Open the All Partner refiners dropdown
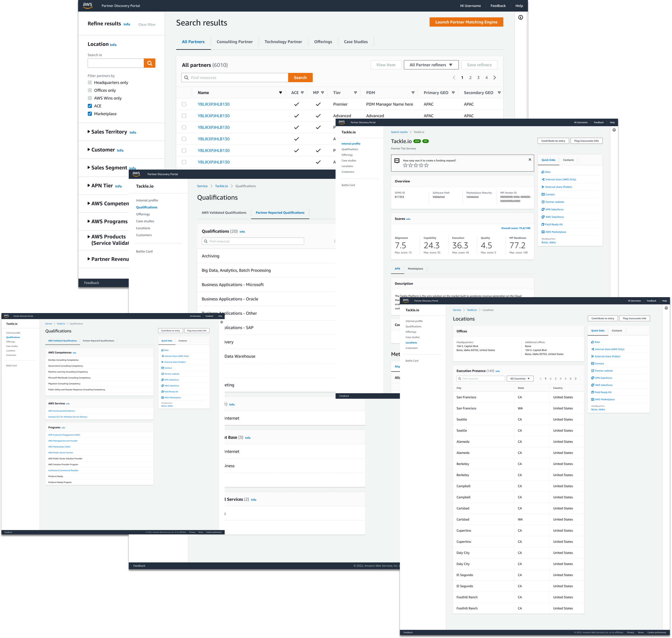Viewport: 672px width, 638px height. tap(431, 65)
